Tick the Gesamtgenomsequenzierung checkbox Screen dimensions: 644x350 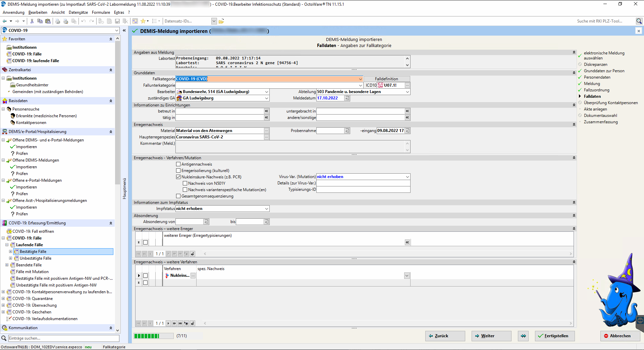tap(178, 196)
